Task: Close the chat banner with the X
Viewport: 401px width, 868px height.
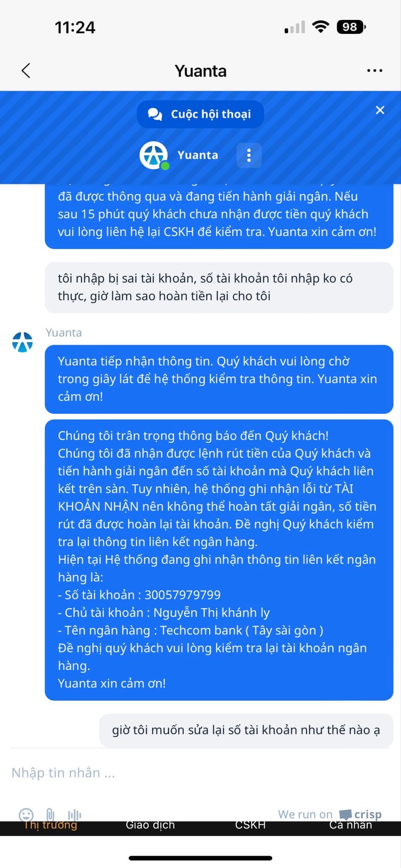Action: point(380,110)
